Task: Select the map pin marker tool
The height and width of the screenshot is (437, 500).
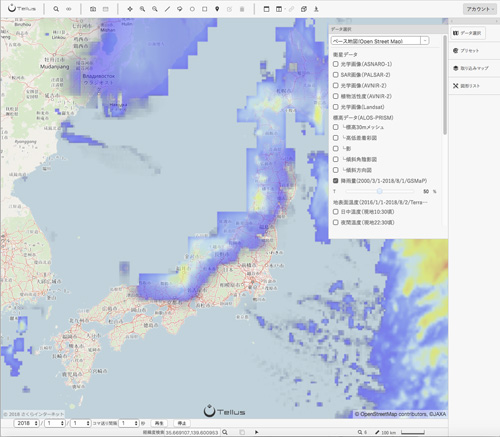Action: (217, 9)
